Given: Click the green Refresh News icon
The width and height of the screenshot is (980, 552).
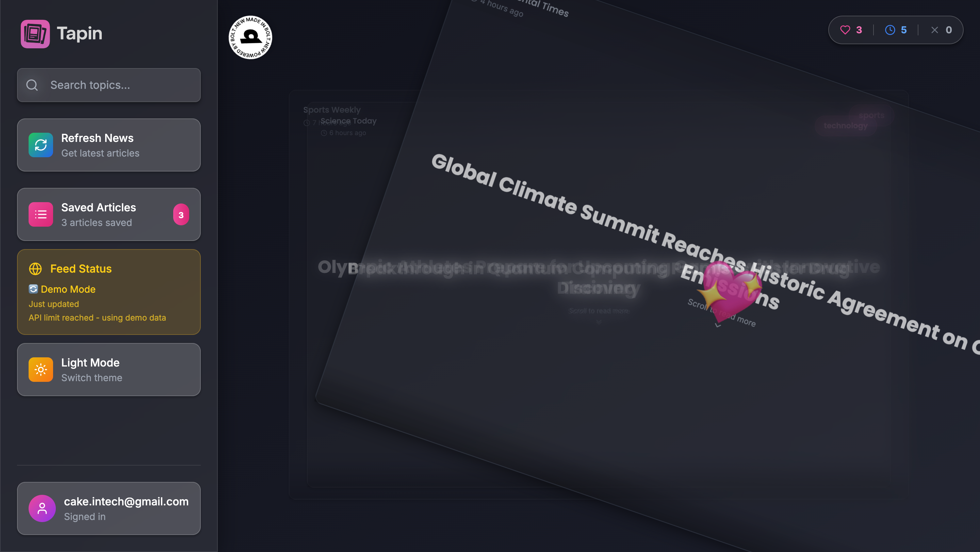Looking at the screenshot, I should coord(41,145).
